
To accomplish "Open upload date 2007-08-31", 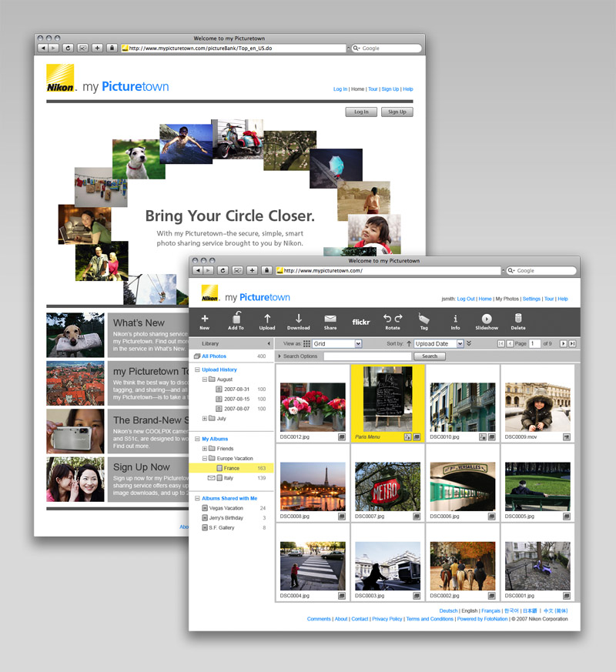I will (236, 389).
